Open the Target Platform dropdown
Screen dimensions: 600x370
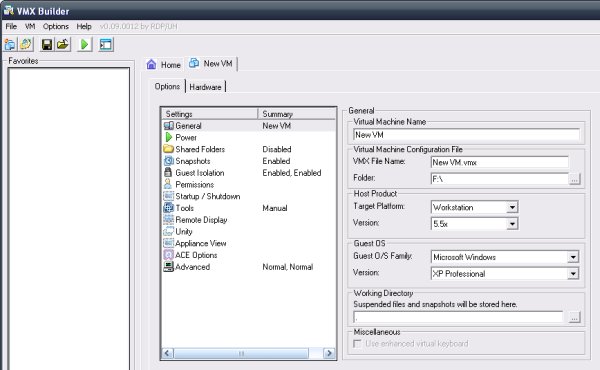point(512,207)
